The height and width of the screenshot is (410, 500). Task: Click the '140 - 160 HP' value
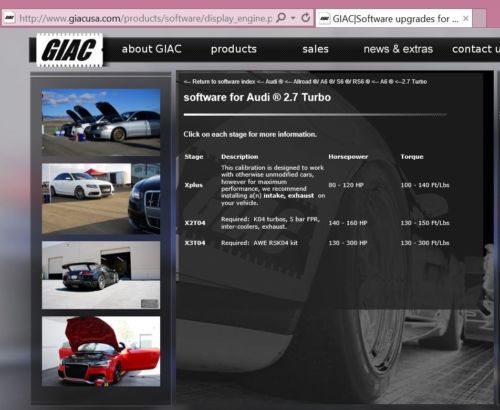(x=348, y=223)
